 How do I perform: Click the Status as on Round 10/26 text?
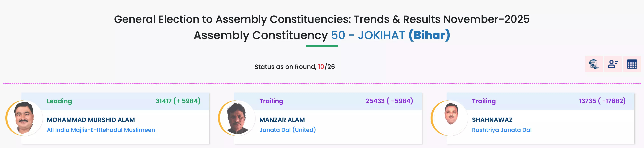(294, 67)
